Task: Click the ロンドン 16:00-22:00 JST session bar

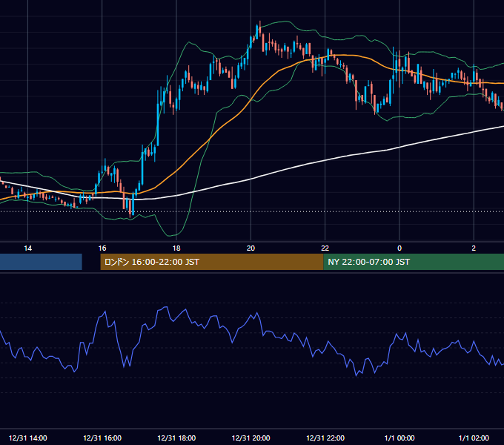Action: click(x=212, y=262)
